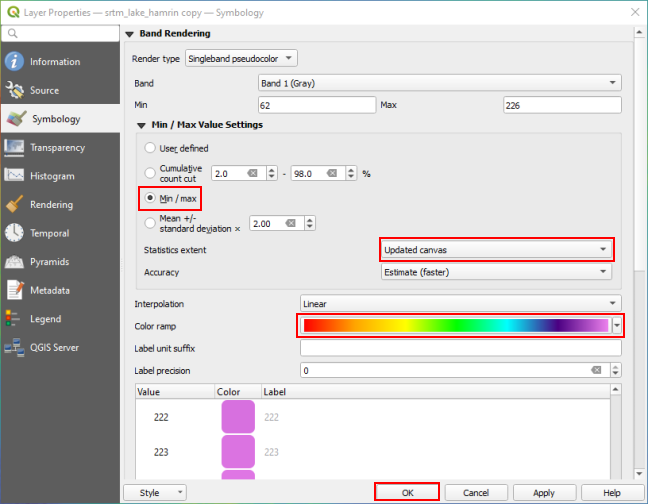Screen dimensions: 648x504
Task: Click the color swatch for value 222
Action: pyautogui.click(x=238, y=418)
